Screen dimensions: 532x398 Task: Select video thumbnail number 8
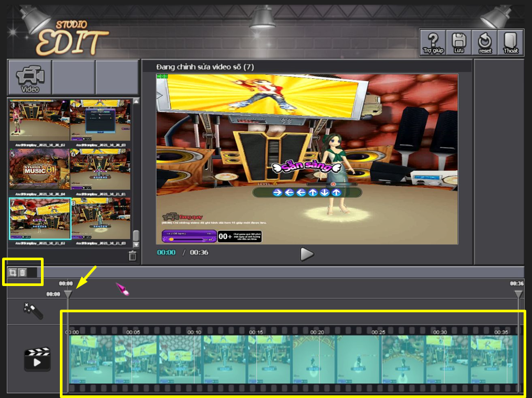(x=101, y=218)
